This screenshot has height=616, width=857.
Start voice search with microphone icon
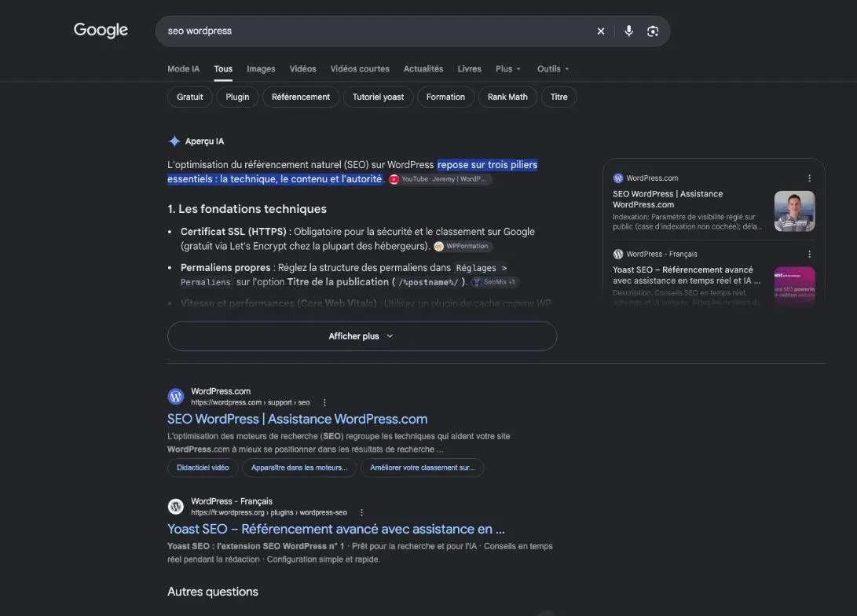click(x=628, y=31)
